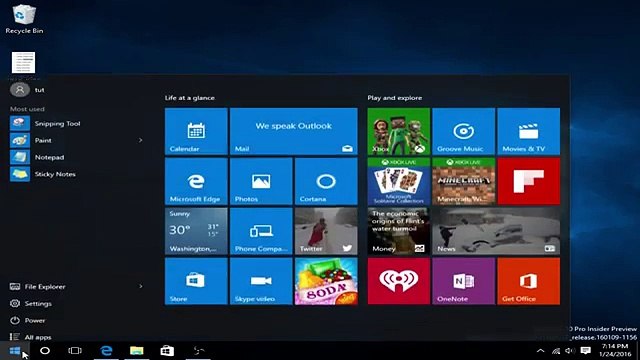Open the Photos tile
This screenshot has width=640, height=360.
pos(261,181)
